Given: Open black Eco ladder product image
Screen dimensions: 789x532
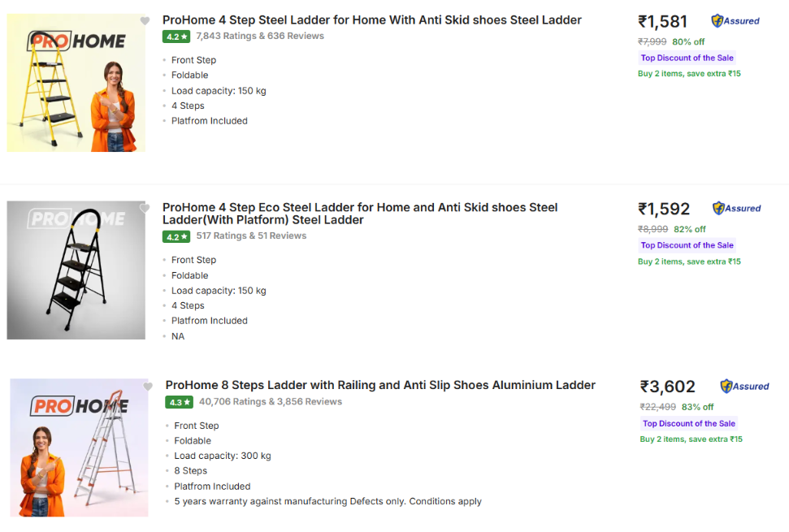Looking at the screenshot, I should pyautogui.click(x=76, y=270).
